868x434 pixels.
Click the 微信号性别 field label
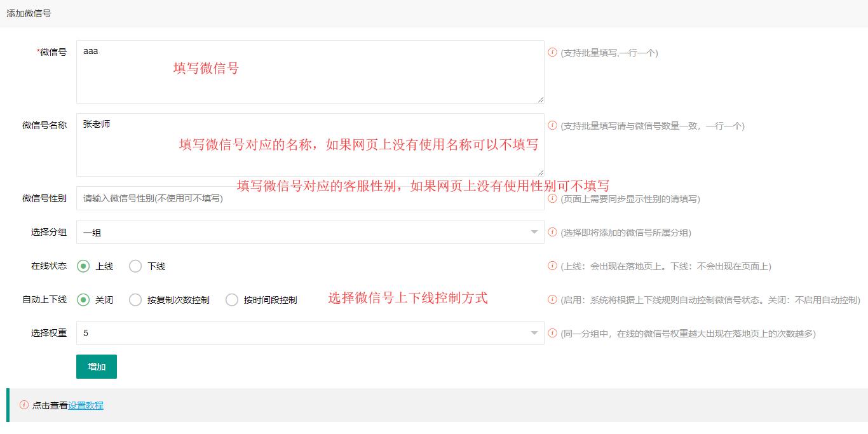pos(44,198)
